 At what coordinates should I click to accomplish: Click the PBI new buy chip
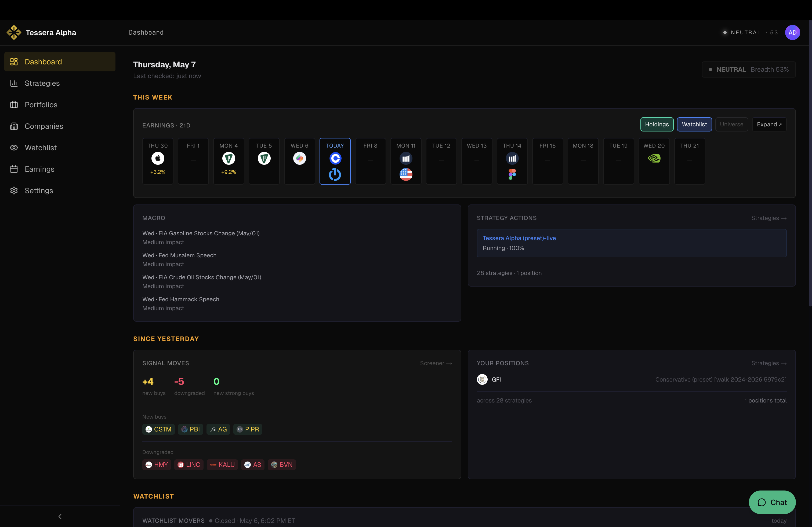click(190, 429)
